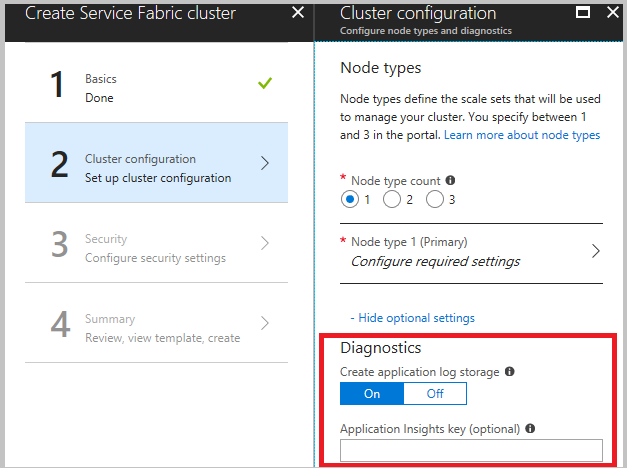Open Learn more about node types link
Screen dimensions: 627x468
point(522,135)
